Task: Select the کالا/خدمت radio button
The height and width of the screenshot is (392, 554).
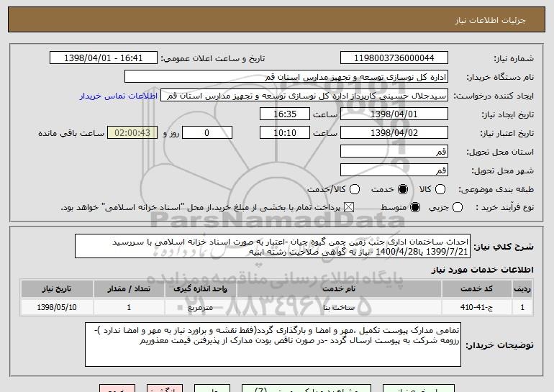Action: coord(355,189)
